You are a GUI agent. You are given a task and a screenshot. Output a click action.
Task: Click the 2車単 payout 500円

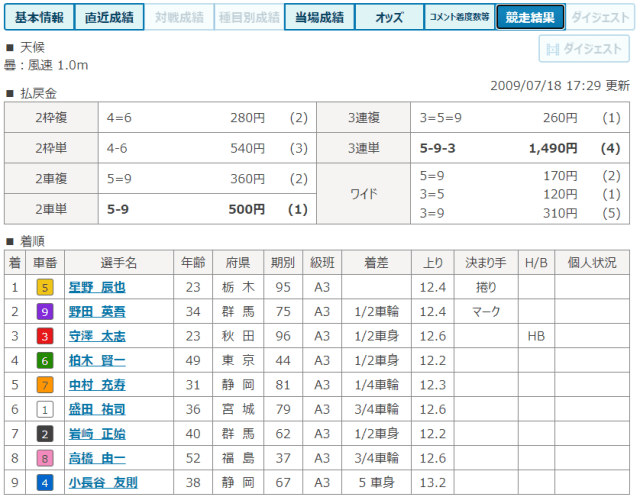247,209
